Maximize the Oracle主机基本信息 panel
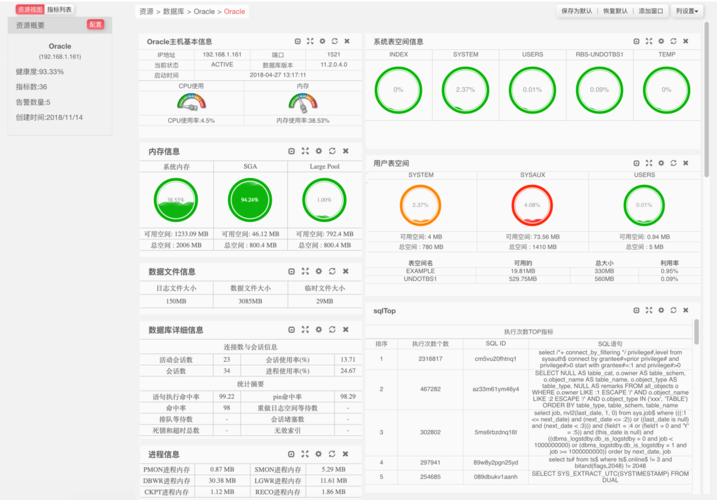 pyautogui.click(x=310, y=41)
